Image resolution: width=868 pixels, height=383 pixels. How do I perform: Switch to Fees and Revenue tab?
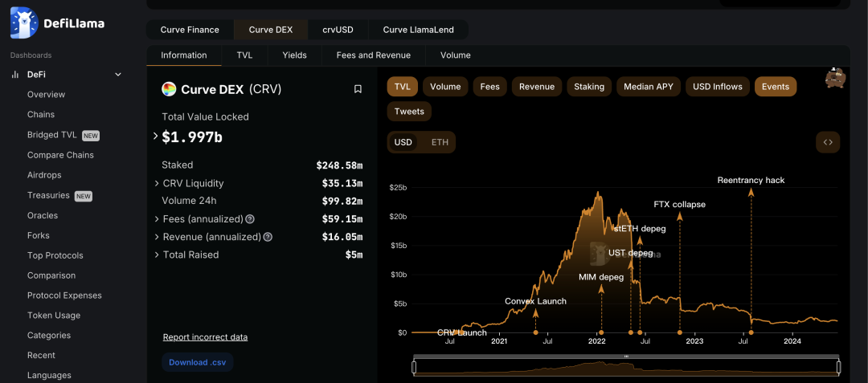coord(374,55)
